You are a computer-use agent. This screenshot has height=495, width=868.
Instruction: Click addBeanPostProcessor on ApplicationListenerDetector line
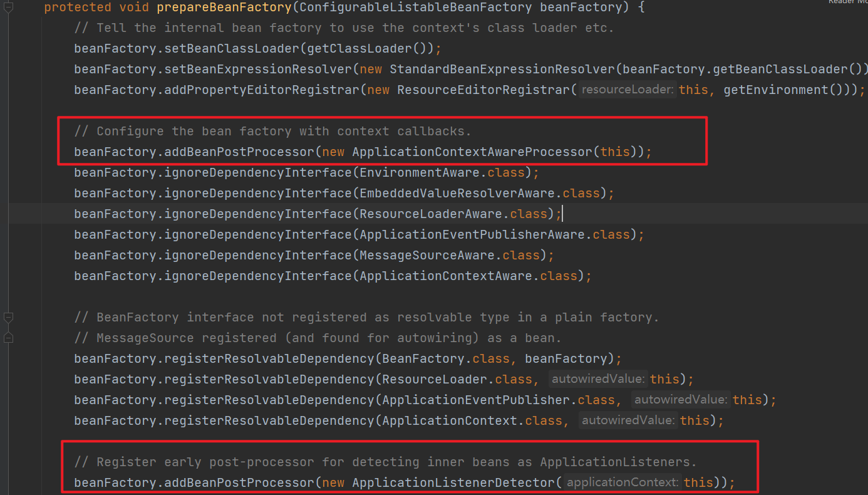[239, 482]
